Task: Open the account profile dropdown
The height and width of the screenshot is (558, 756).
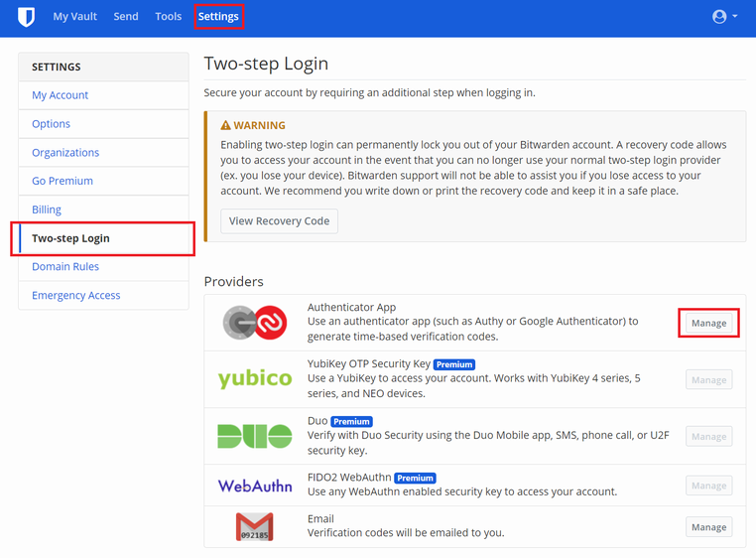Action: (724, 17)
